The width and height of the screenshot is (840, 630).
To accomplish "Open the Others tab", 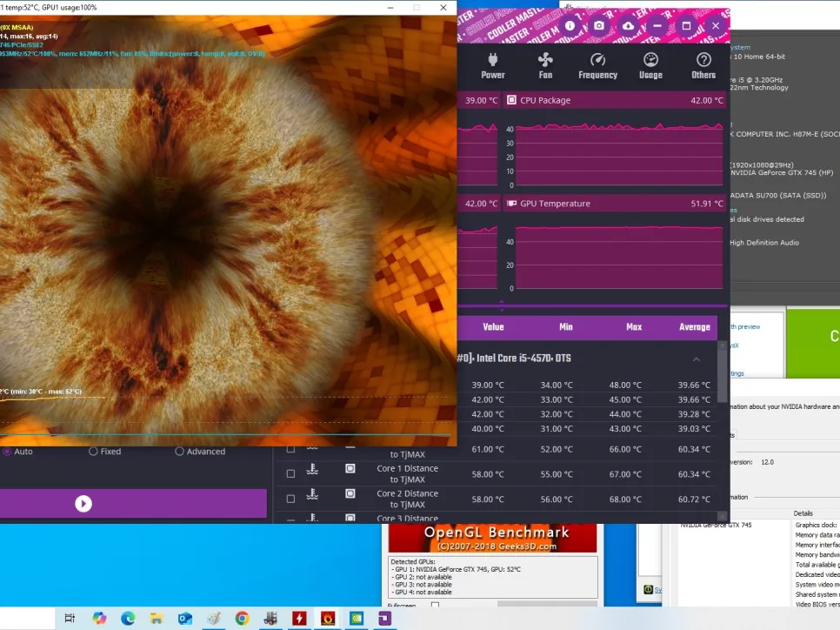I will pos(703,66).
